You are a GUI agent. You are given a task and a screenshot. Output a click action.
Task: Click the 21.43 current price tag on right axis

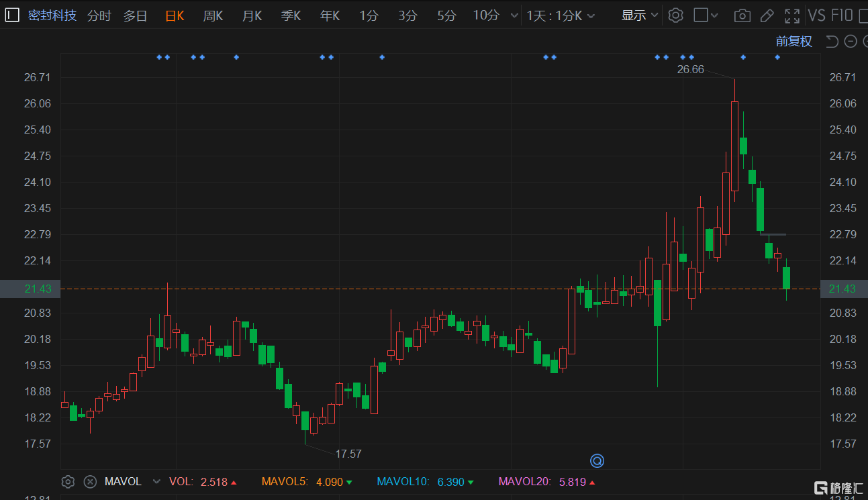pos(843,289)
